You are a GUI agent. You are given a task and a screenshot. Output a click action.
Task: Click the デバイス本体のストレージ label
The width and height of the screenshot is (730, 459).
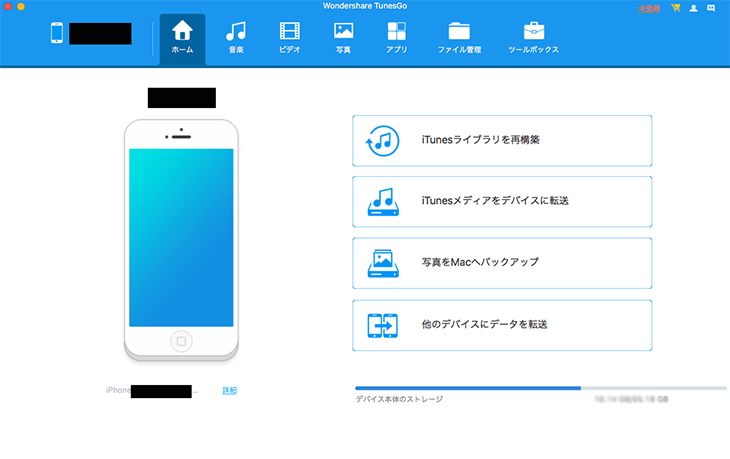pos(399,399)
